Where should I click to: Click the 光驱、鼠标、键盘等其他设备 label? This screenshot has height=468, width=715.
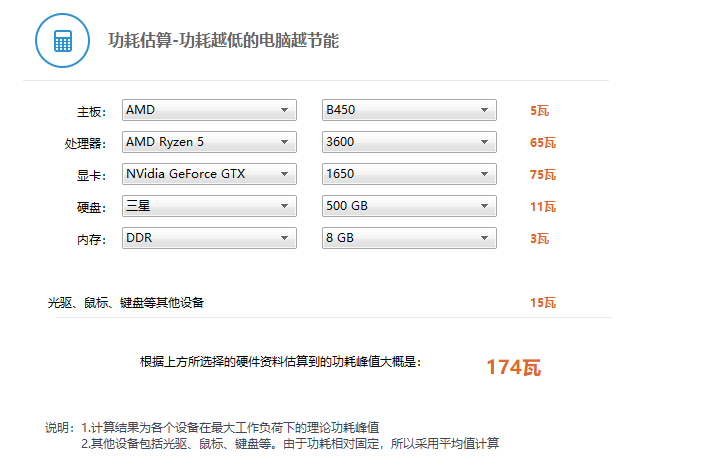[125, 302]
